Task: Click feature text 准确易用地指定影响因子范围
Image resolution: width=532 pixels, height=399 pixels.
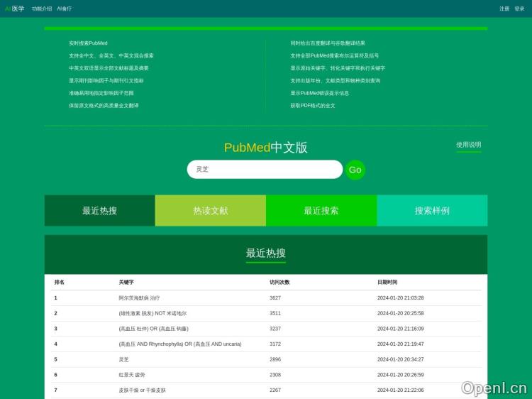Action: tap(101, 93)
